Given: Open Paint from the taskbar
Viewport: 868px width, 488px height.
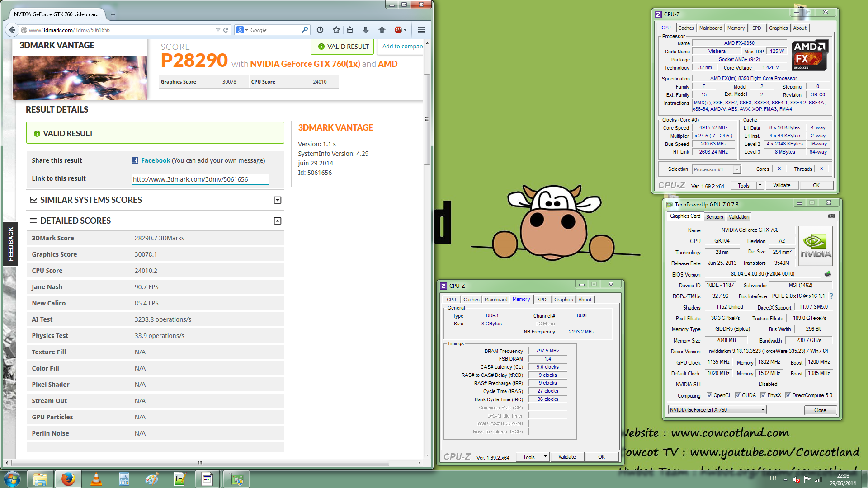Looking at the screenshot, I should tap(152, 479).
